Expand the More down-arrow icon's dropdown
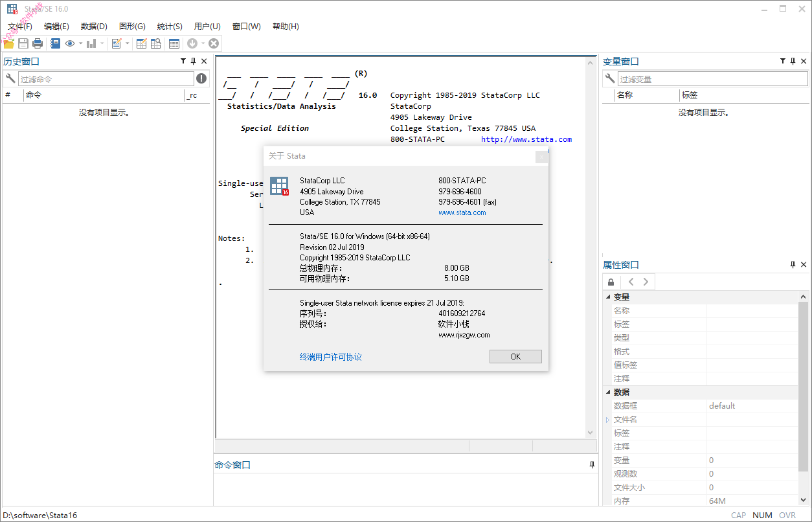This screenshot has width=812, height=522. coord(203,43)
